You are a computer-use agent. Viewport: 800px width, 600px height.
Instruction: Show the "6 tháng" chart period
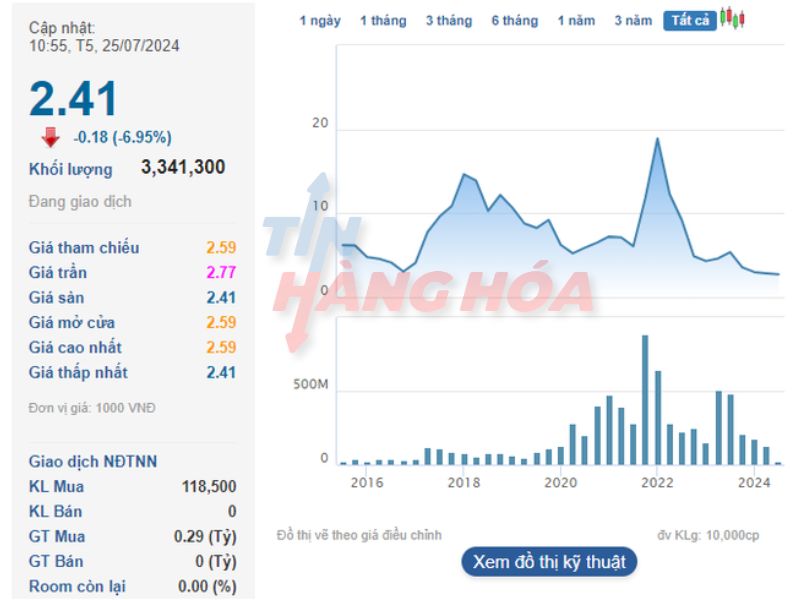pos(514,21)
